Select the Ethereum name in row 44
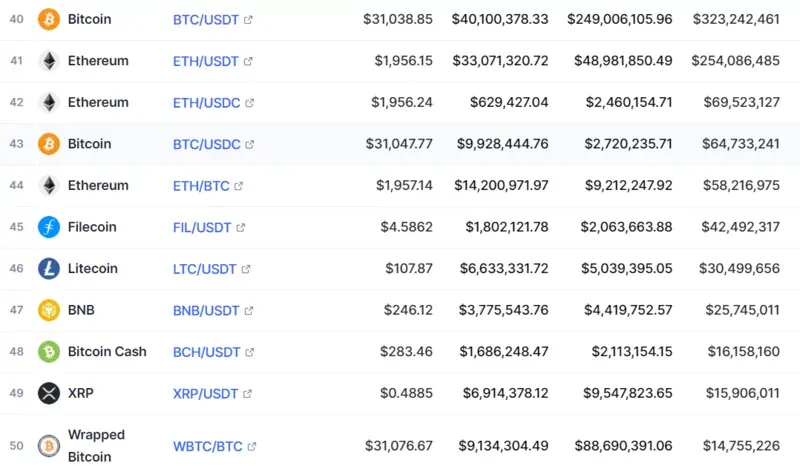800x466 pixels. [98, 185]
